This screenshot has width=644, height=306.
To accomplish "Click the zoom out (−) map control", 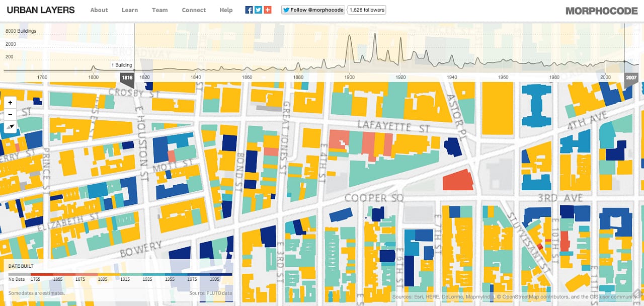I will [x=10, y=114].
